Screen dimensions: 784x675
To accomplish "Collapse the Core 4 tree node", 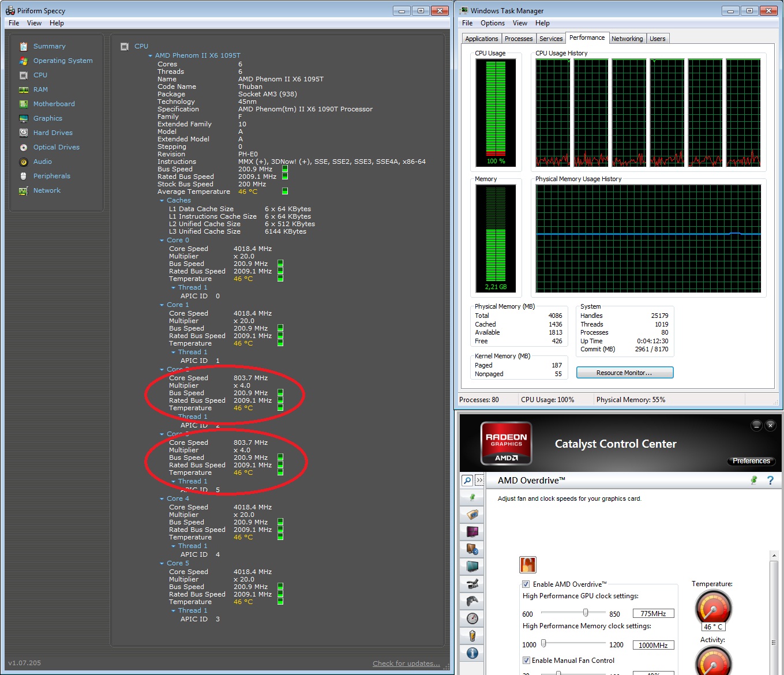I will tap(162, 499).
